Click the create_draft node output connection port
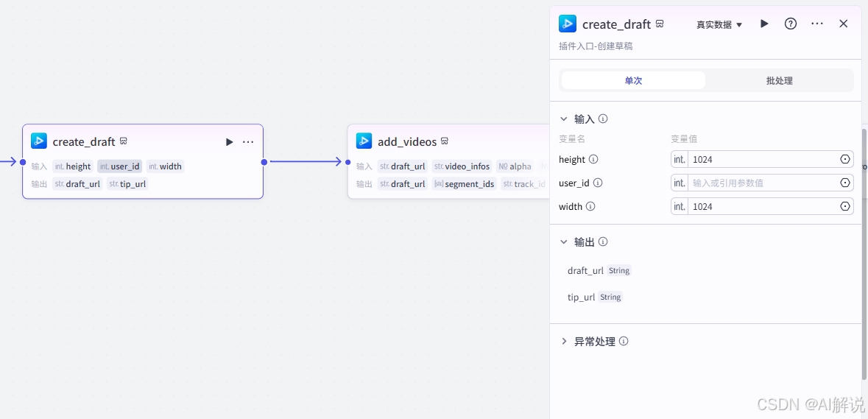This screenshot has height=419, width=868. [x=264, y=162]
